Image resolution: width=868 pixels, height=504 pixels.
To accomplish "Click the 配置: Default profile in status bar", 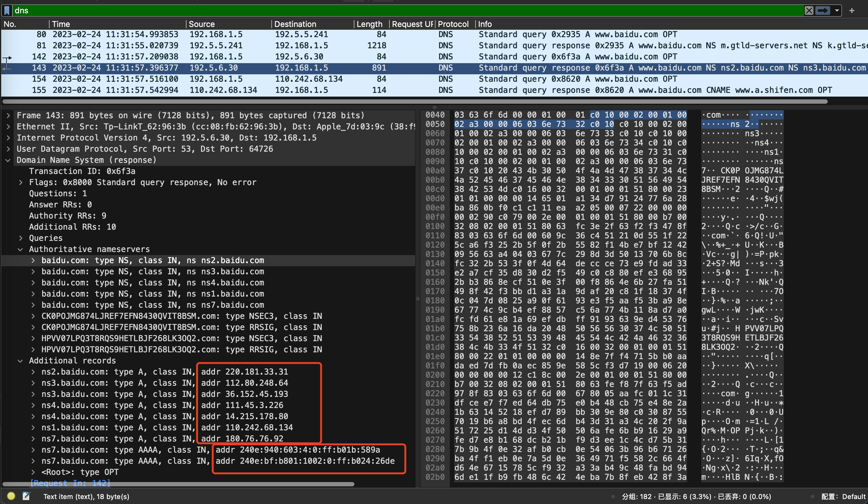I will tap(843, 497).
